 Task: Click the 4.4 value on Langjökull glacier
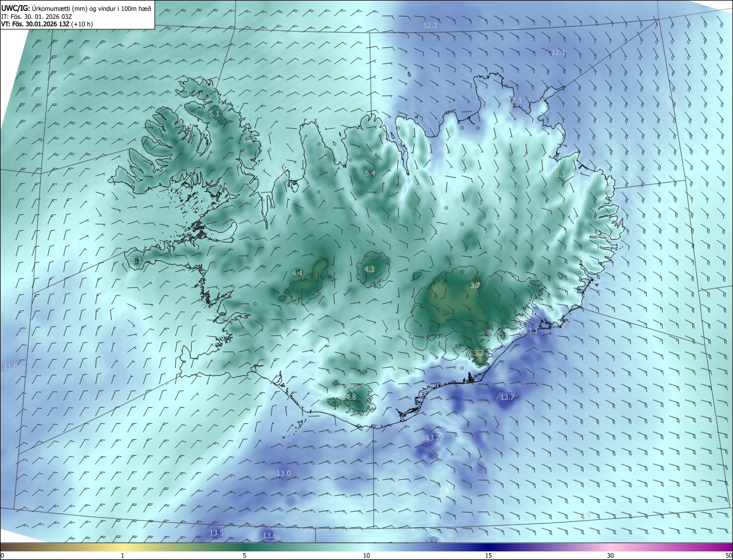click(297, 274)
